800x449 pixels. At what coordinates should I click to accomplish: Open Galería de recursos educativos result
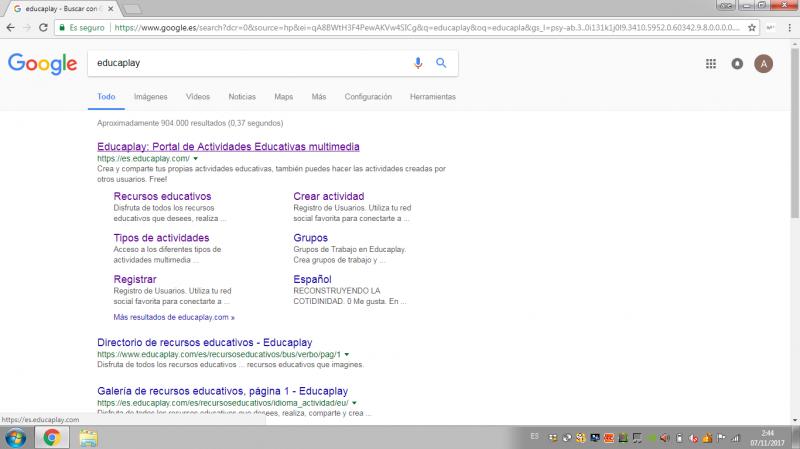[222, 391]
